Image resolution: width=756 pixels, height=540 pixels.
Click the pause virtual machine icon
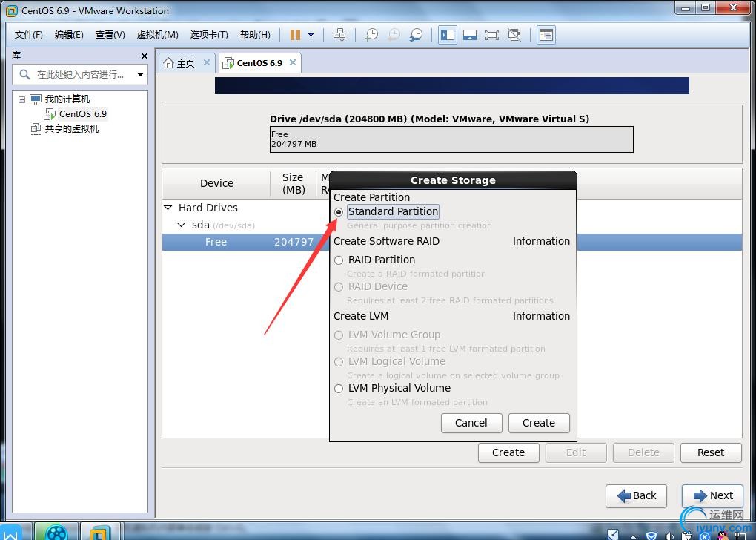[295, 35]
